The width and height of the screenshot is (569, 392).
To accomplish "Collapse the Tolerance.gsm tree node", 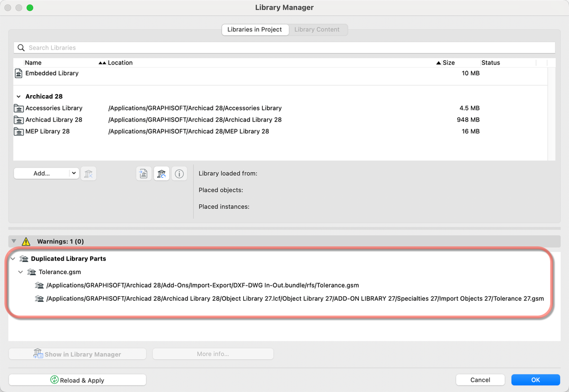I will [21, 272].
